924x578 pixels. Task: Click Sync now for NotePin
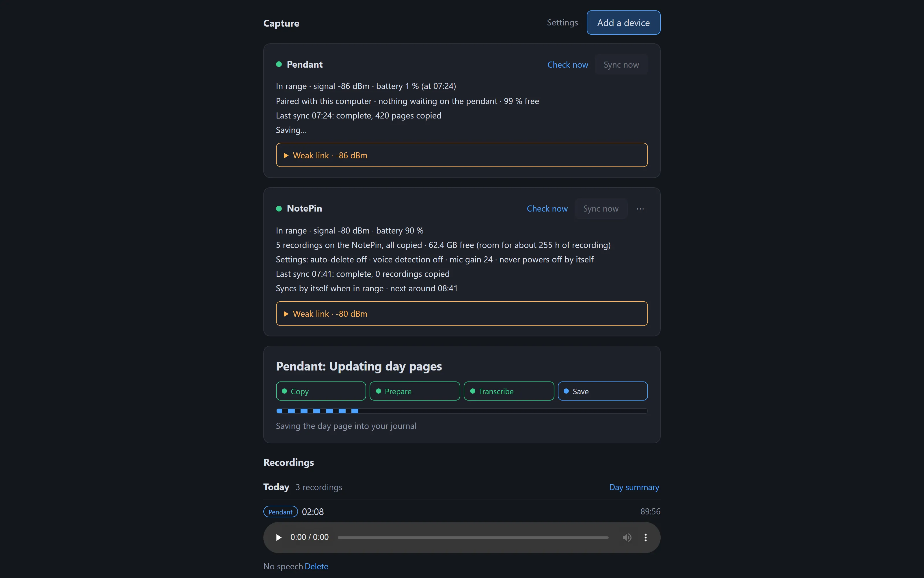[601, 209]
